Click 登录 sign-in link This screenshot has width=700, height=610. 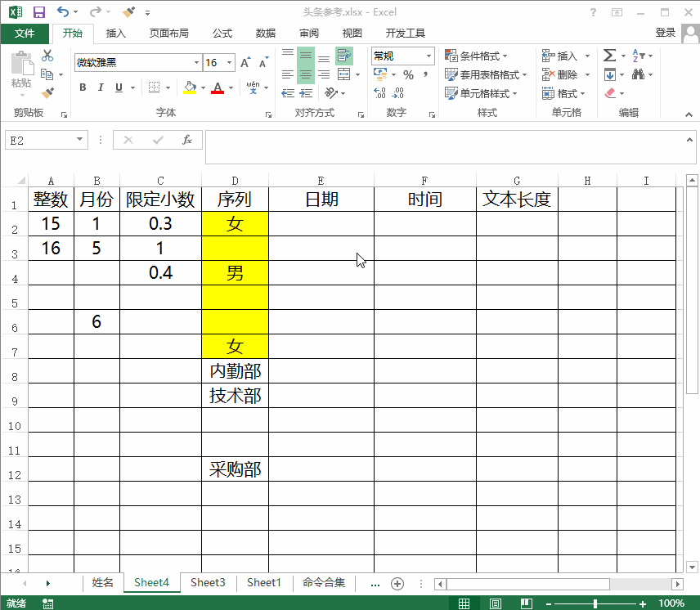click(x=665, y=33)
